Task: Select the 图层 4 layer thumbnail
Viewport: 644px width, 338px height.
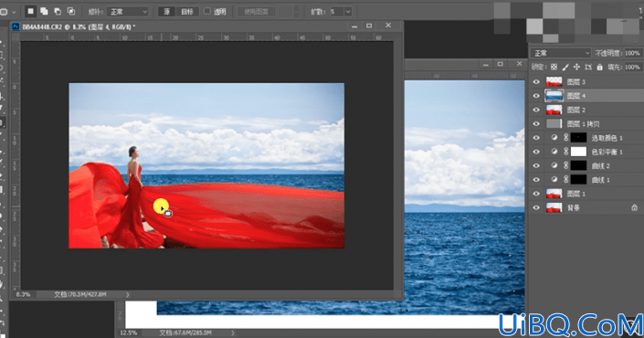Action: [554, 96]
